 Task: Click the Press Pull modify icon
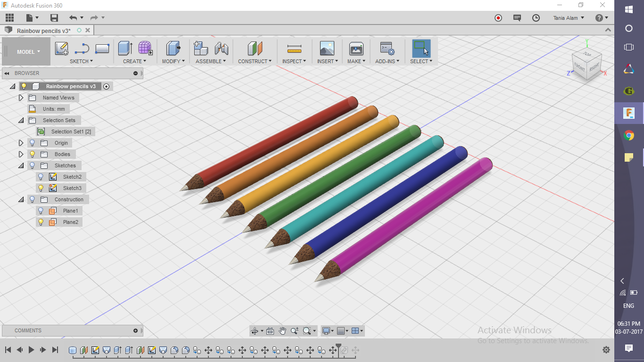[173, 49]
